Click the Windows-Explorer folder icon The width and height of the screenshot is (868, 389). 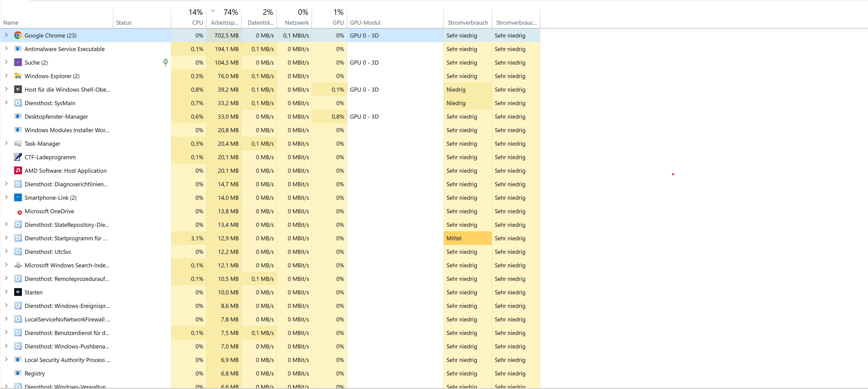point(18,76)
